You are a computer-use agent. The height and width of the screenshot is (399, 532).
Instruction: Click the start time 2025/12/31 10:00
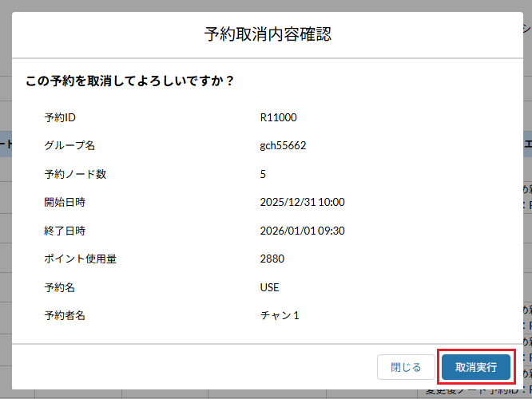pos(302,203)
